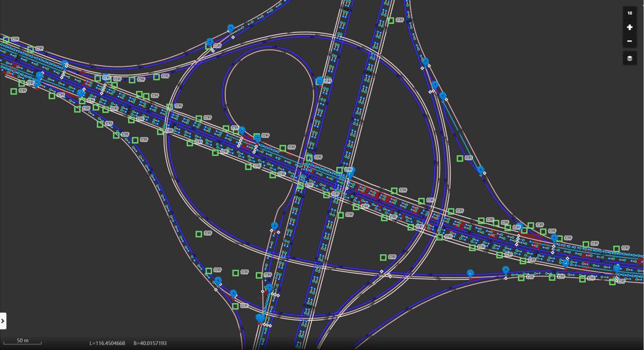Click the 50 m scale bar

(23, 341)
